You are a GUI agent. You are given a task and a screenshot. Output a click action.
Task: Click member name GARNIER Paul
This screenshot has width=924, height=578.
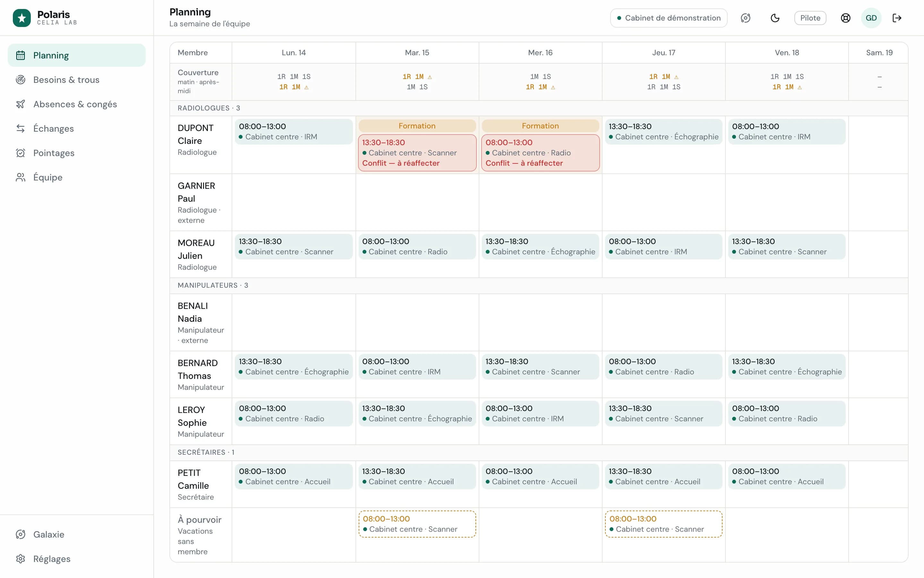click(196, 192)
